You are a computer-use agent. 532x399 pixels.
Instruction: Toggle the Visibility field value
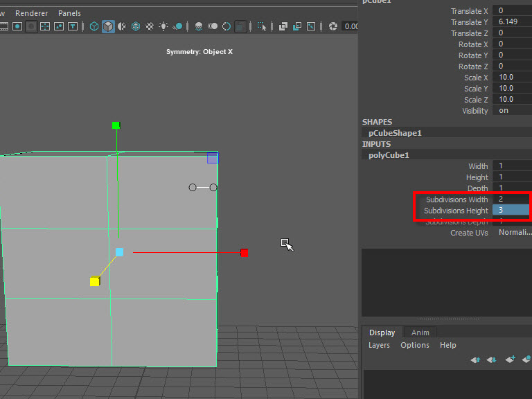[511, 111]
